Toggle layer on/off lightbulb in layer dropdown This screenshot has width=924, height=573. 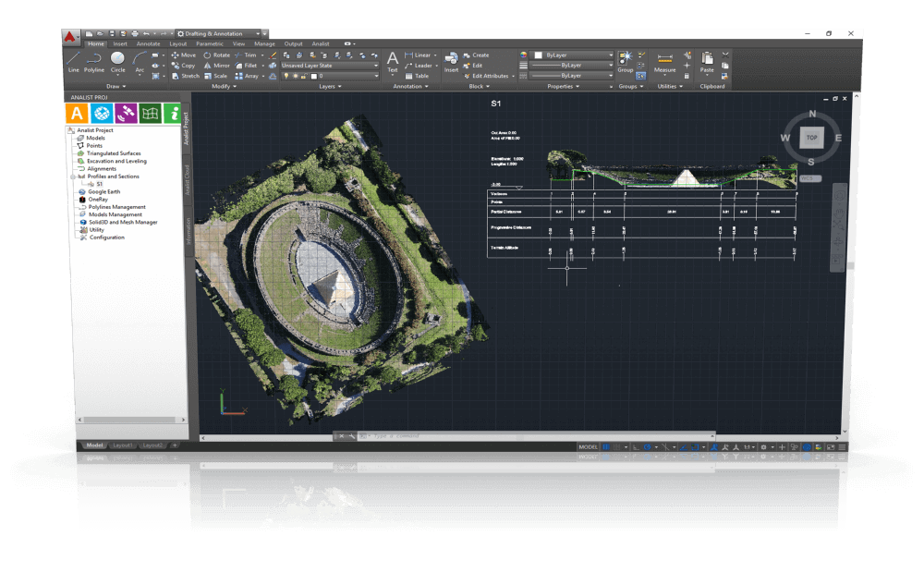click(286, 76)
